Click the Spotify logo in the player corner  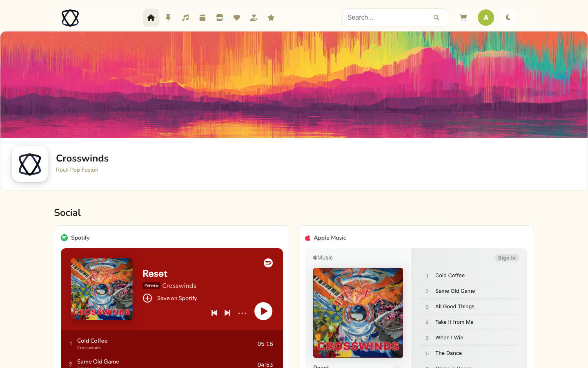click(268, 263)
